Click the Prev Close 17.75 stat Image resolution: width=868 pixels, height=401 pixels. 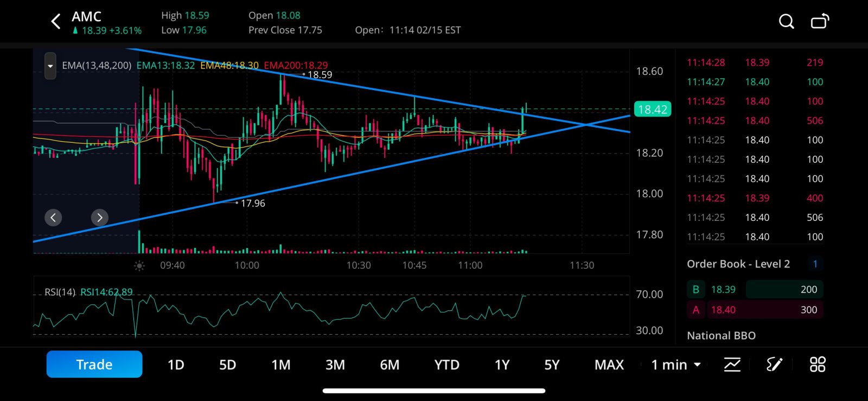285,30
